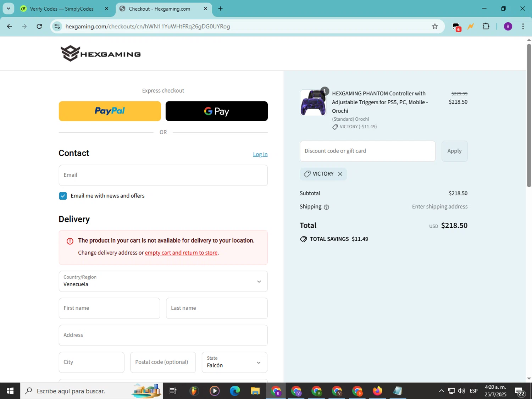This screenshot has width=532, height=399.
Task: Apply the discount code
Action: click(454, 151)
